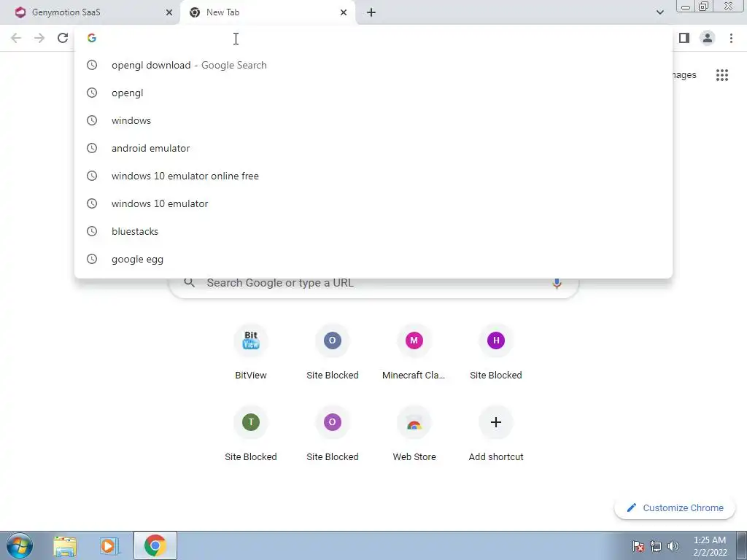Image resolution: width=747 pixels, height=560 pixels.
Task: Open the Google apps grid
Action: click(722, 75)
